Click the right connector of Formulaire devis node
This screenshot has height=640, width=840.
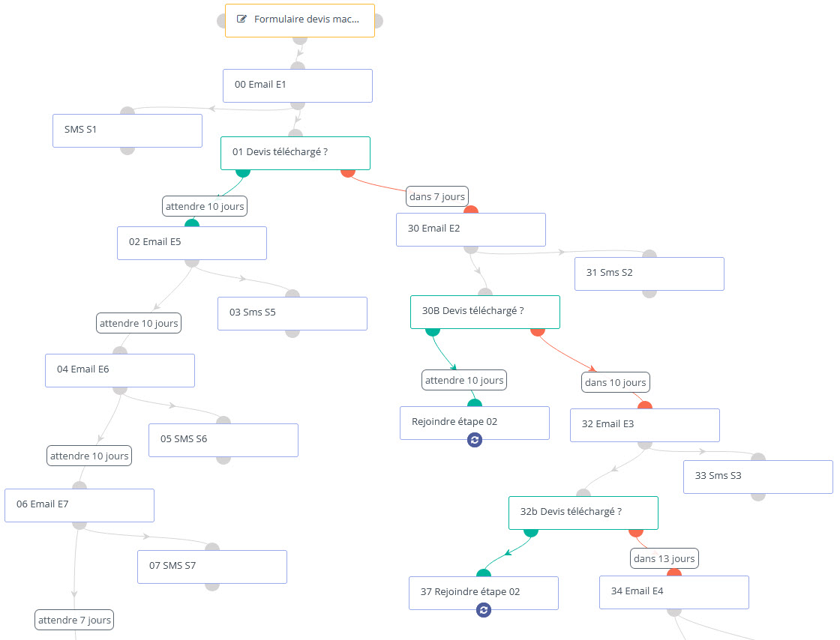(x=379, y=21)
